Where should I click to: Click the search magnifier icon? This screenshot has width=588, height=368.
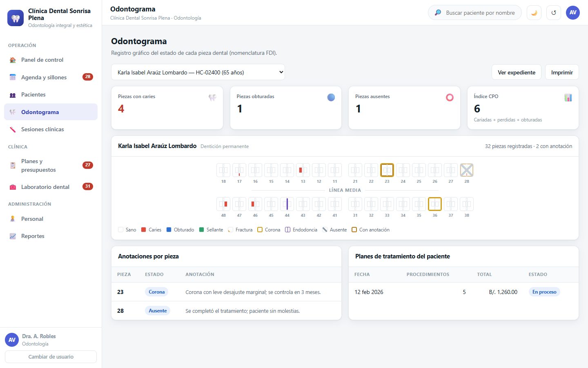coord(438,13)
